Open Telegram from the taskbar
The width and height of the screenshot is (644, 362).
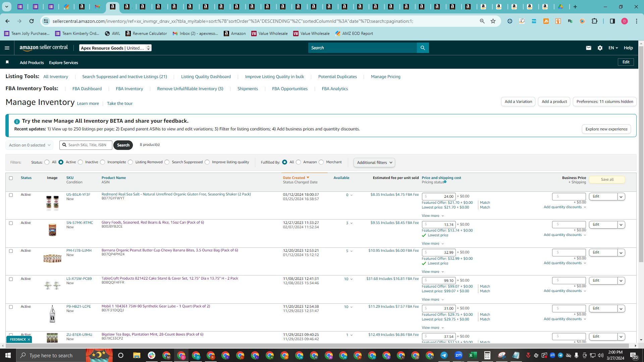[x=444, y=355]
